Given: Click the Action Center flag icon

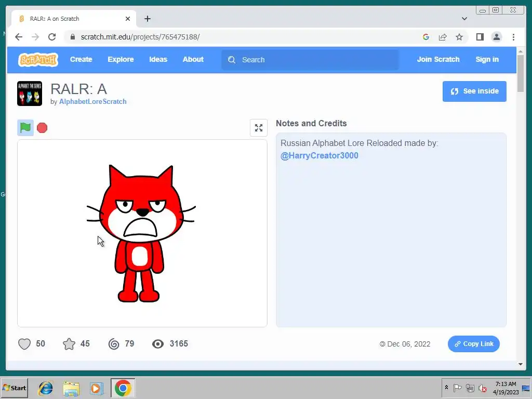Looking at the screenshot, I should 457,388.
